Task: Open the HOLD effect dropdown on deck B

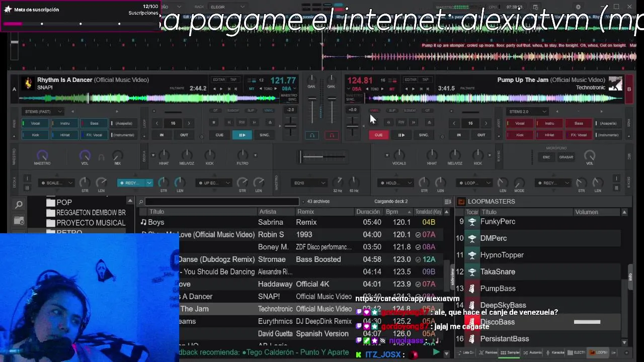Action: coord(395,183)
